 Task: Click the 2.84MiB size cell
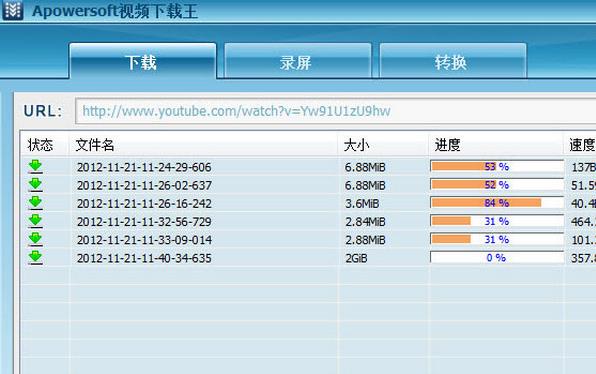365,222
